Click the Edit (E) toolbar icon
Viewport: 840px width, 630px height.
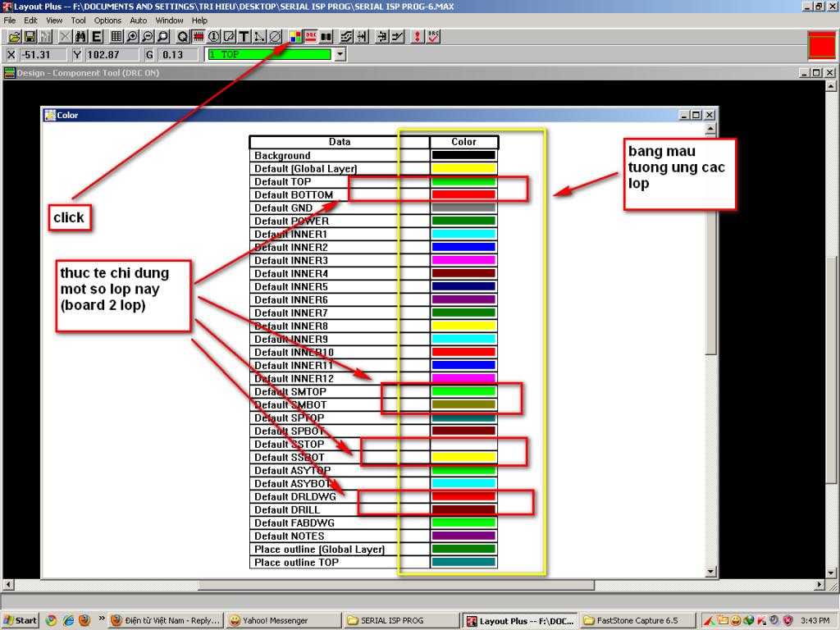[x=97, y=36]
